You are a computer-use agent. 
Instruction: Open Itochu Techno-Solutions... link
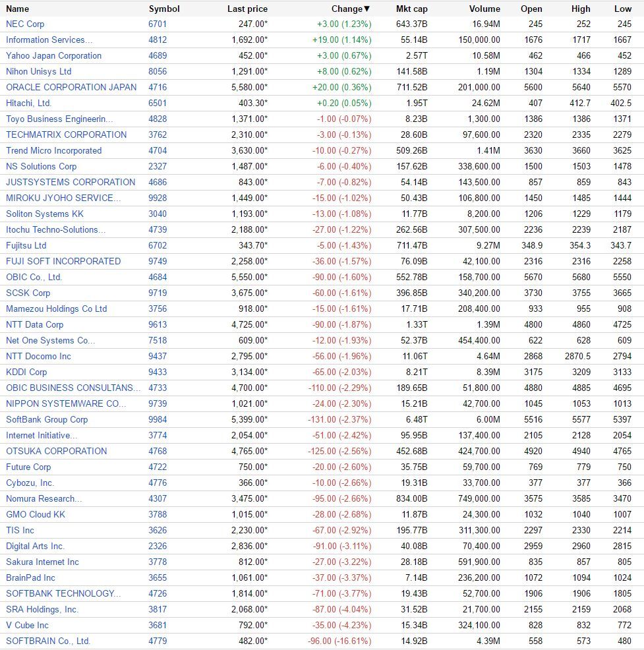55,229
